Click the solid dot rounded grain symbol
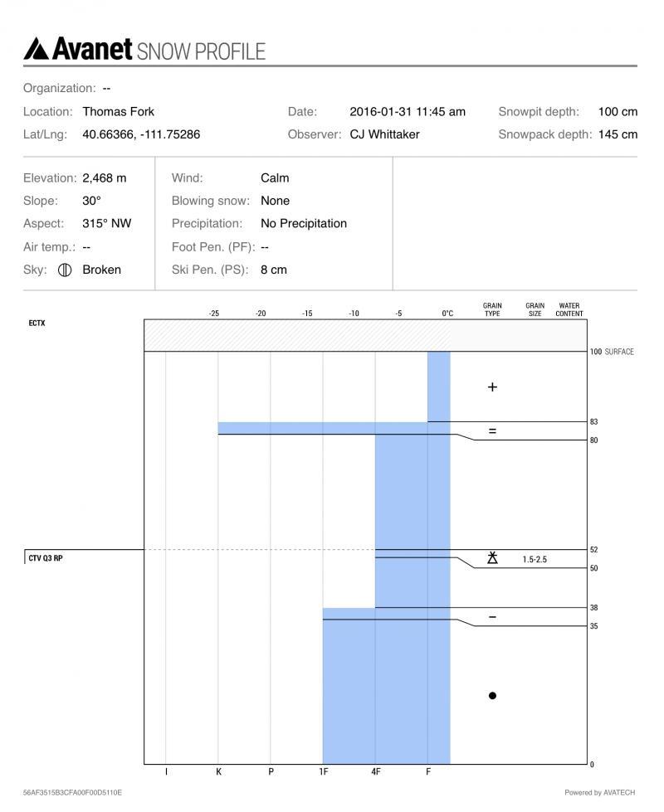 click(x=492, y=696)
